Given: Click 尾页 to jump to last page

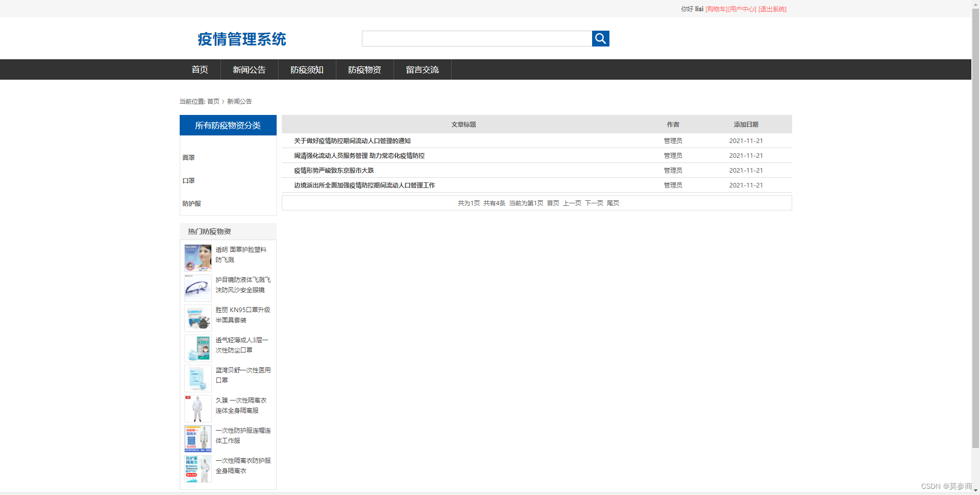Looking at the screenshot, I should point(612,203).
